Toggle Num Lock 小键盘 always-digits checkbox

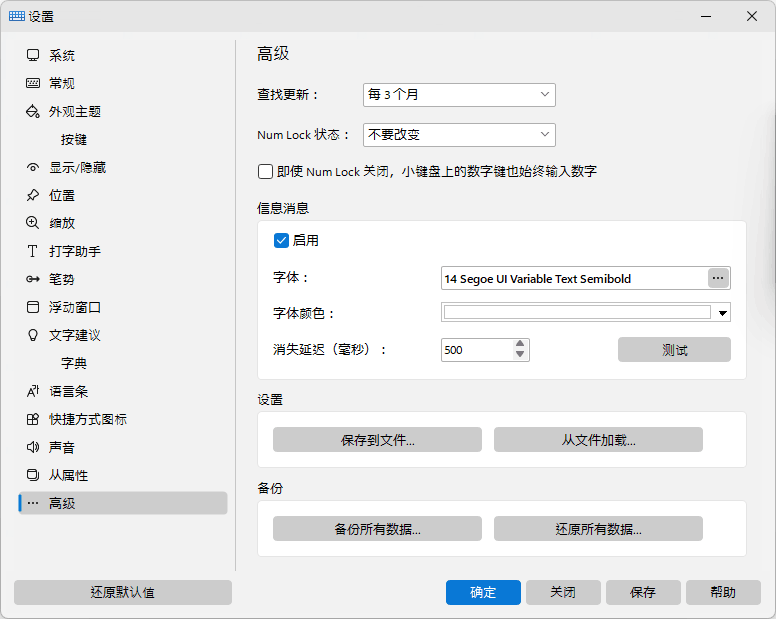click(x=265, y=172)
